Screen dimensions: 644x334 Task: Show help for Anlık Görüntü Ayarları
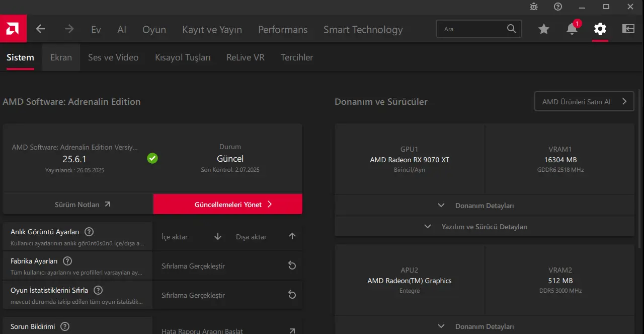(89, 232)
